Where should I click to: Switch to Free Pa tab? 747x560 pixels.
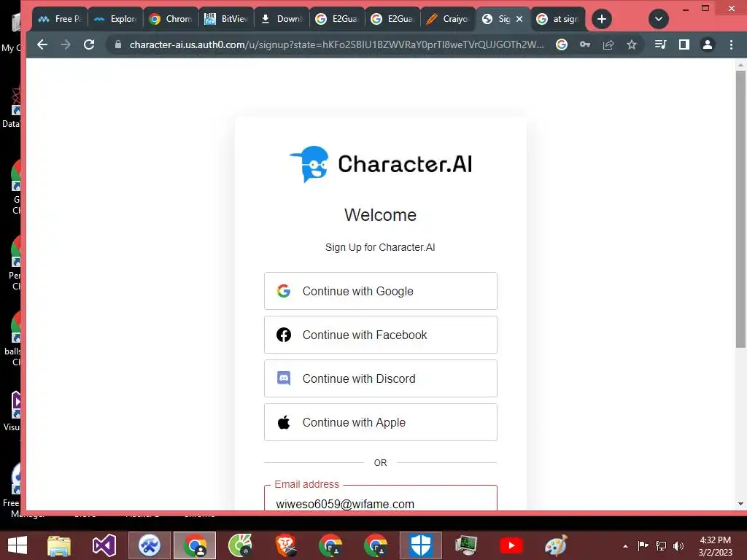[61, 19]
